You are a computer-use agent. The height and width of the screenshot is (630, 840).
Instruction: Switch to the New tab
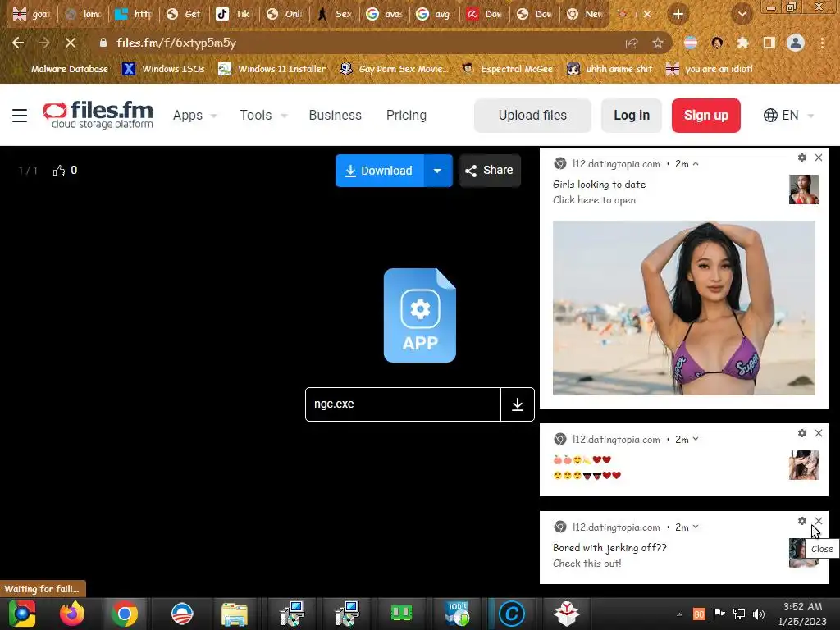coord(584,15)
